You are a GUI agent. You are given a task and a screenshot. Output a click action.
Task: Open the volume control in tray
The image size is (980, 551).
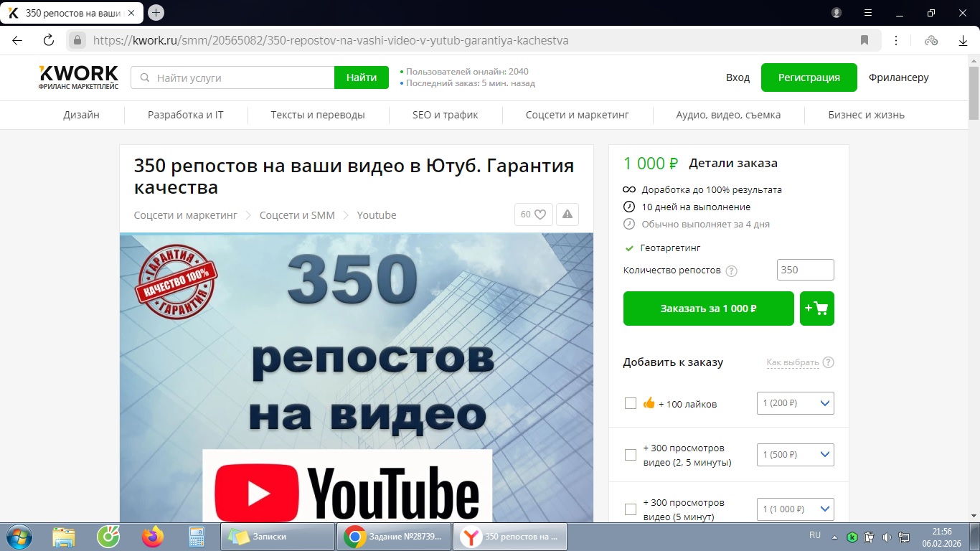click(887, 537)
